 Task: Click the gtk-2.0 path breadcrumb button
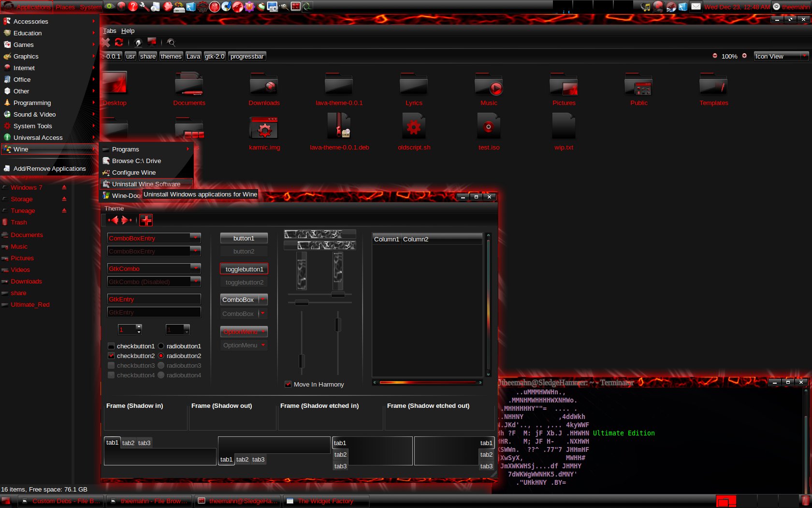click(215, 56)
